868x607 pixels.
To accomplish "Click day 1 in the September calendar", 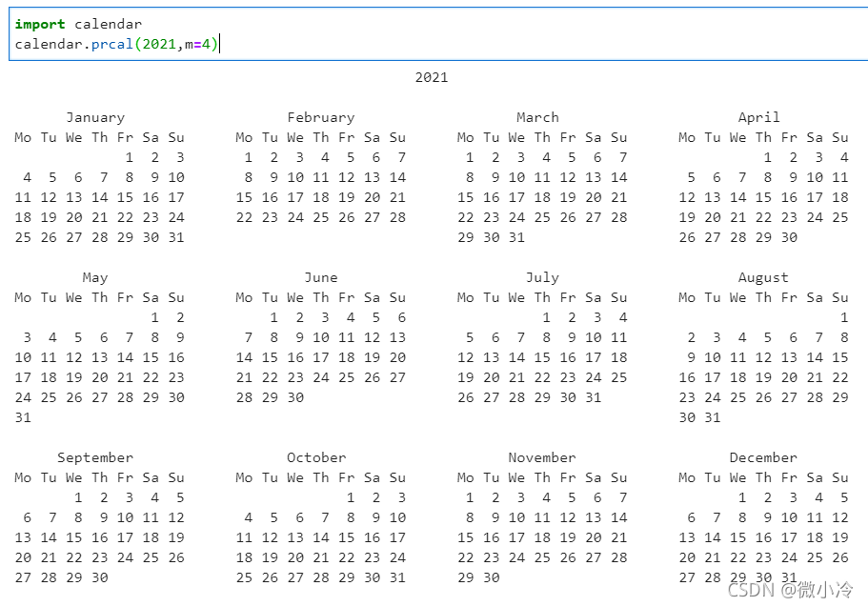I will pos(79,498).
